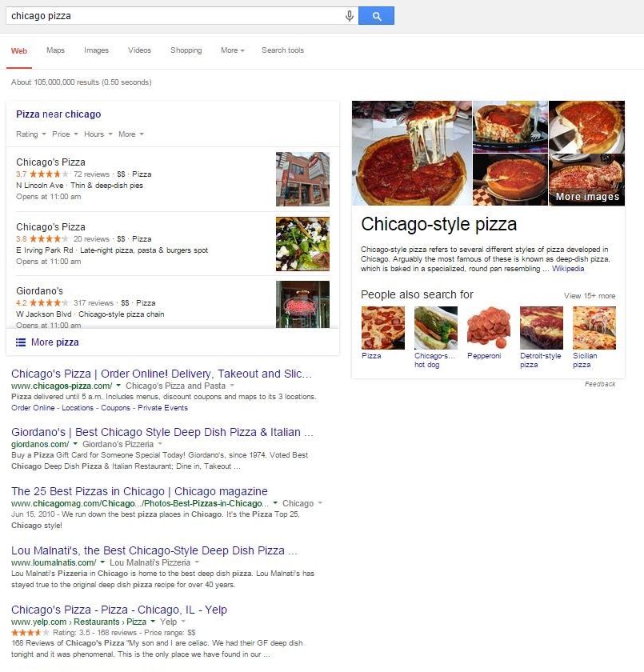
Task: Open Giordano's storefront photo thumbnail
Action: (x=302, y=304)
